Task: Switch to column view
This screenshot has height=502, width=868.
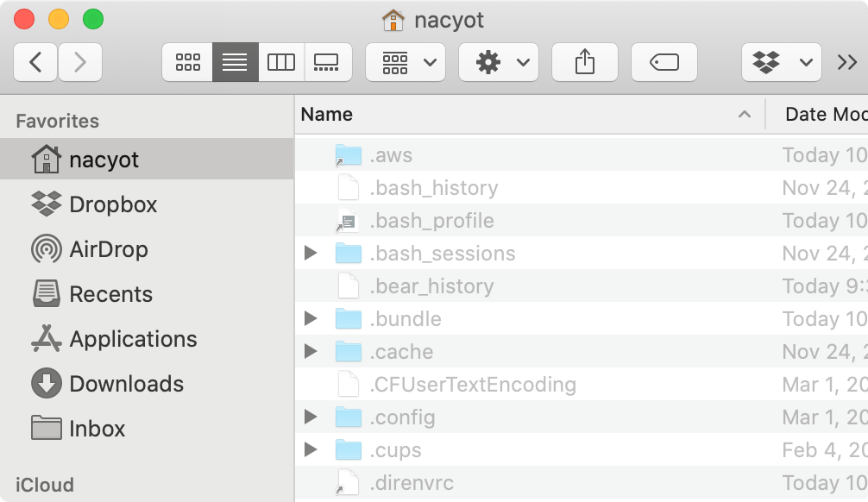Action: pyautogui.click(x=281, y=62)
